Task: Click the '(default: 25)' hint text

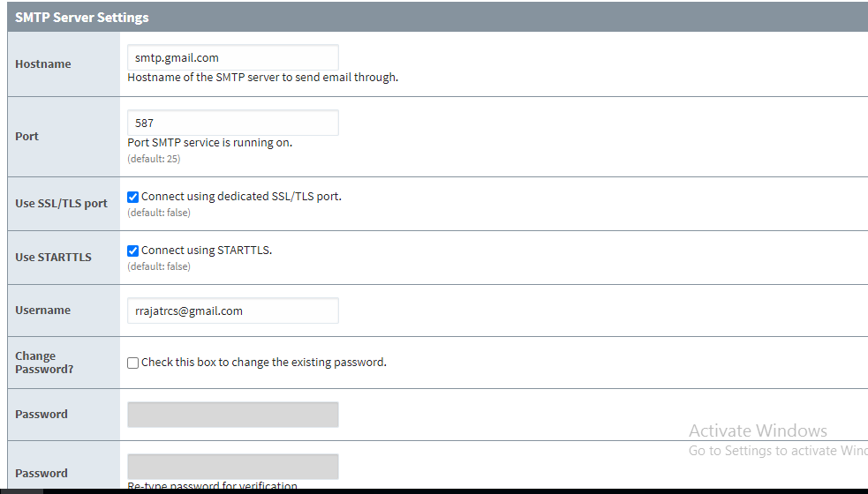Action: [154, 159]
